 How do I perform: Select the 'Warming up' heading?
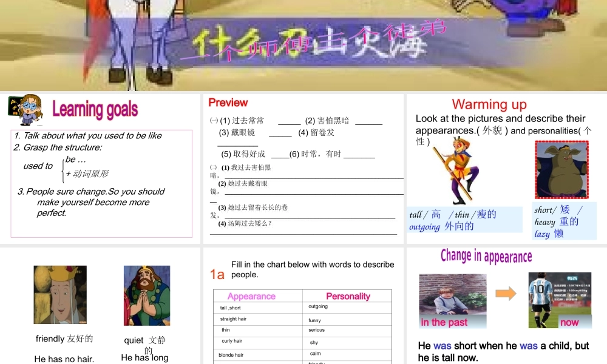coord(489,104)
